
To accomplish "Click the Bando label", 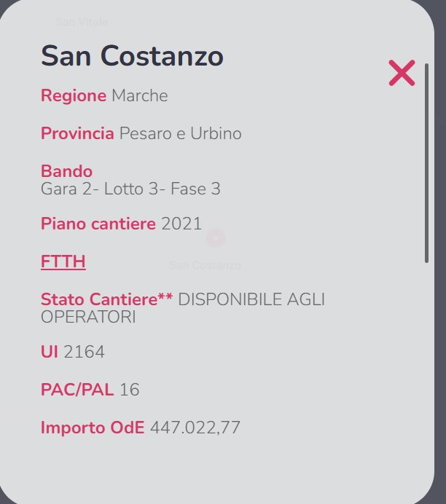I will pos(66,171).
